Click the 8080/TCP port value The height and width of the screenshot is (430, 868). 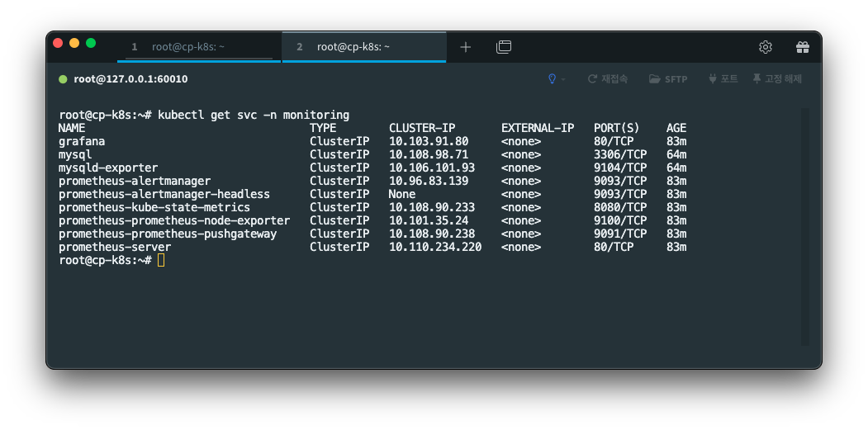[620, 207]
